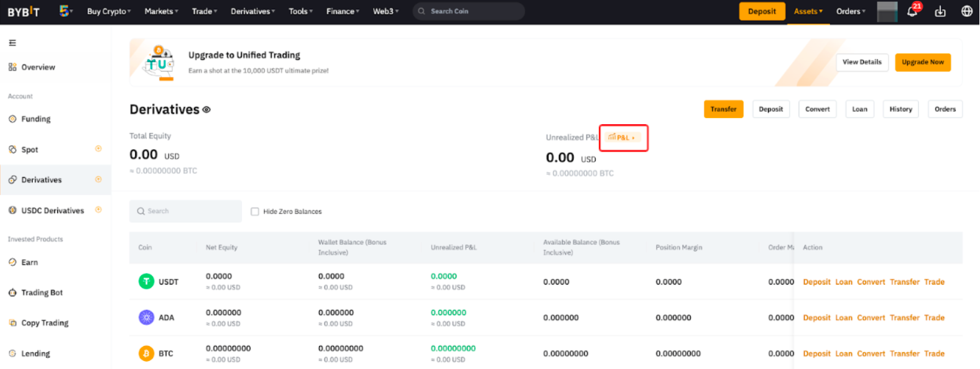The width and height of the screenshot is (980, 369).
Task: Click the ADA coin icon
Action: 146,317
